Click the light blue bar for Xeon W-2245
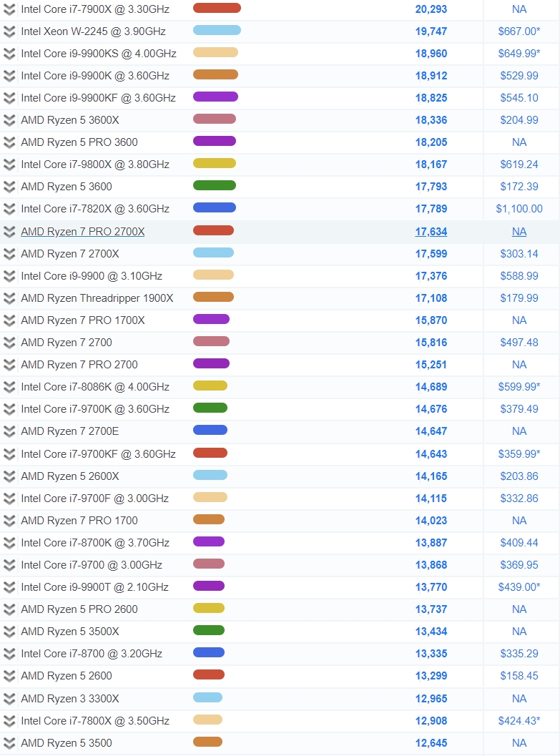 [217, 30]
